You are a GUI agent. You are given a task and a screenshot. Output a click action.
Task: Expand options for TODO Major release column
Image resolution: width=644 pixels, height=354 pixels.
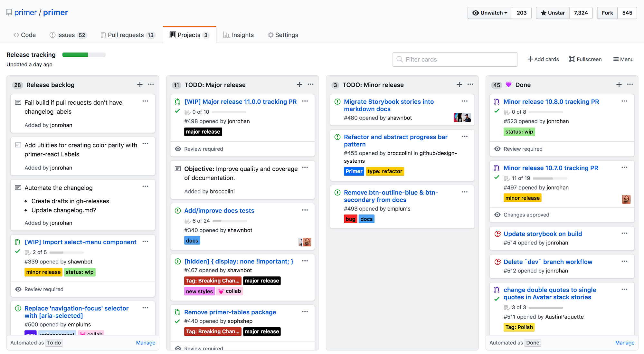tap(311, 84)
